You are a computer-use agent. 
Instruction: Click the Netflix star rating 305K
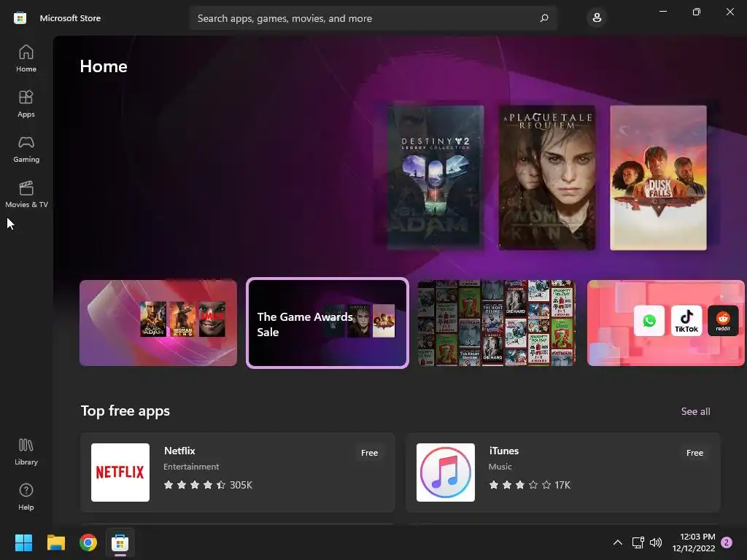click(208, 485)
